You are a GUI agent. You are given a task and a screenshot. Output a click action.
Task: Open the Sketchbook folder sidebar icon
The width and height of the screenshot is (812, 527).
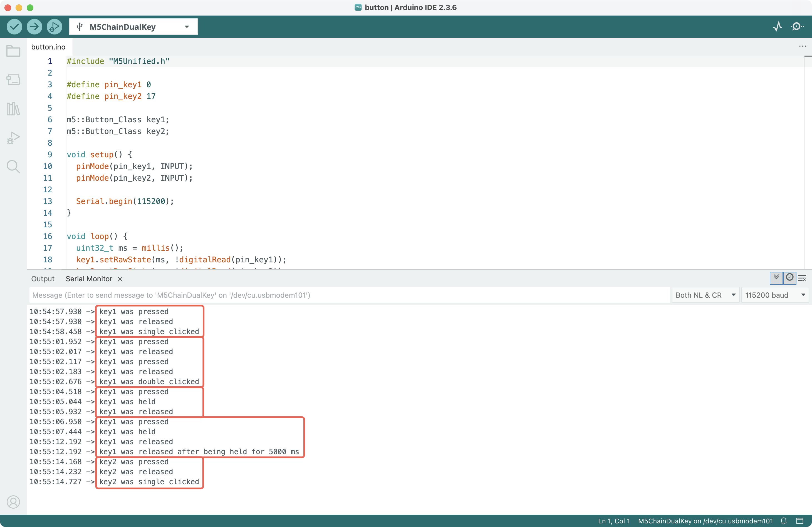(13, 51)
